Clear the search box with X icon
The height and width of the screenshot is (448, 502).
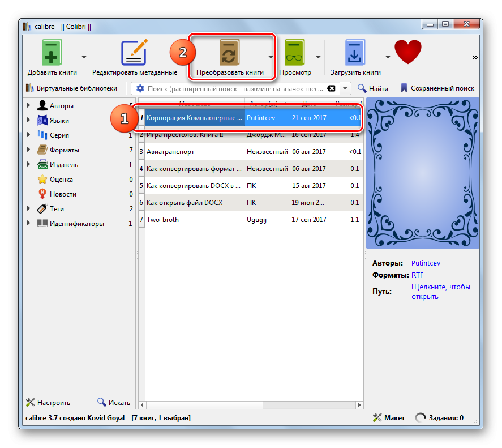(x=331, y=88)
